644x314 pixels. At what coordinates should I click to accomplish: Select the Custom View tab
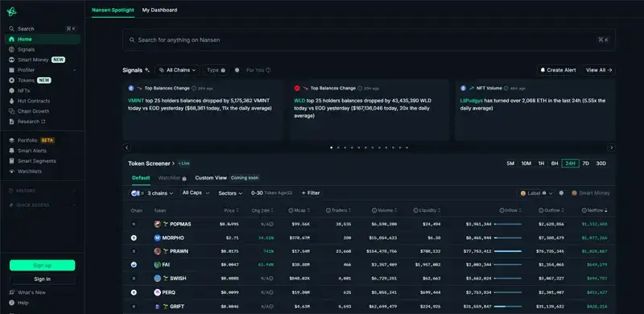tap(211, 178)
